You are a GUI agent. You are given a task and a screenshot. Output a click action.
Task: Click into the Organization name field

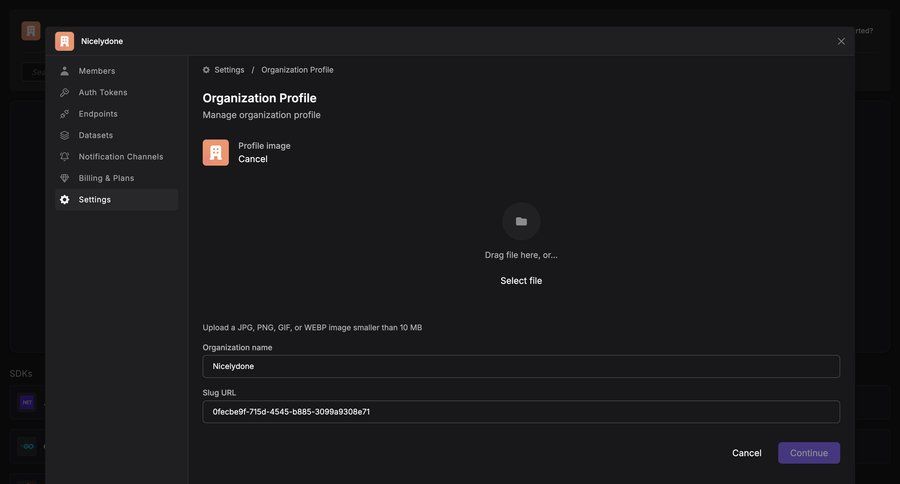[521, 366]
